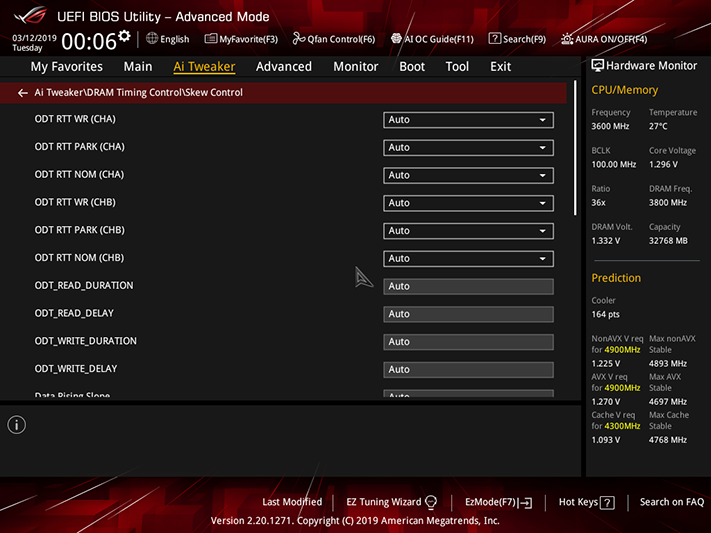The image size is (711, 533).
Task: Open ODT RTT NOM (CHA) dropdown
Action: (x=468, y=175)
